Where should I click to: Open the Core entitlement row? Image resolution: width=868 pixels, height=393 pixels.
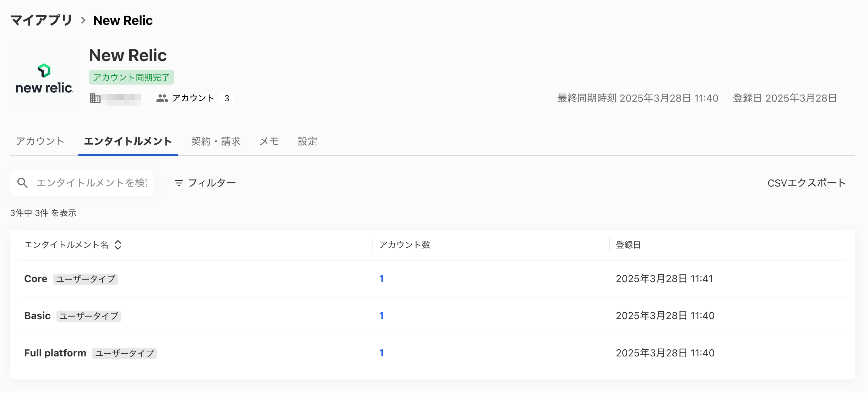[433, 279]
